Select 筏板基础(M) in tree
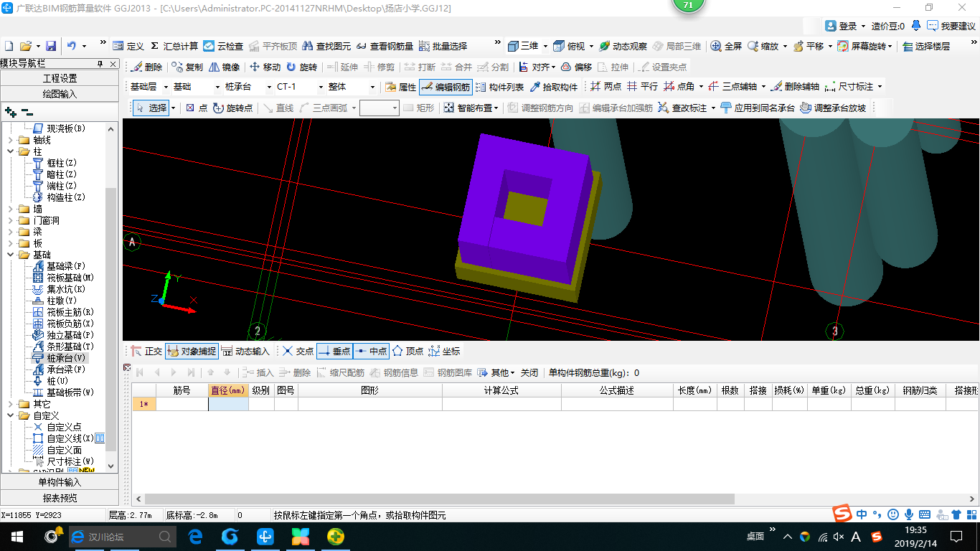 [70, 278]
